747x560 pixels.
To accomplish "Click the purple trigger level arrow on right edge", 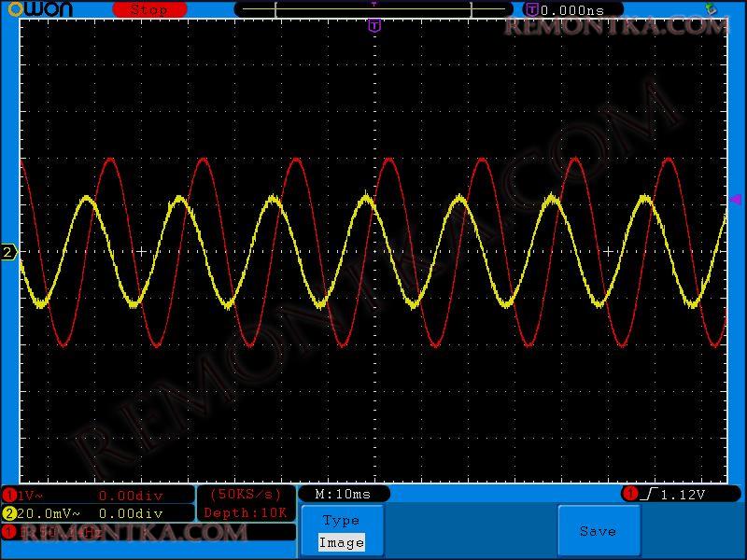I will [735, 199].
